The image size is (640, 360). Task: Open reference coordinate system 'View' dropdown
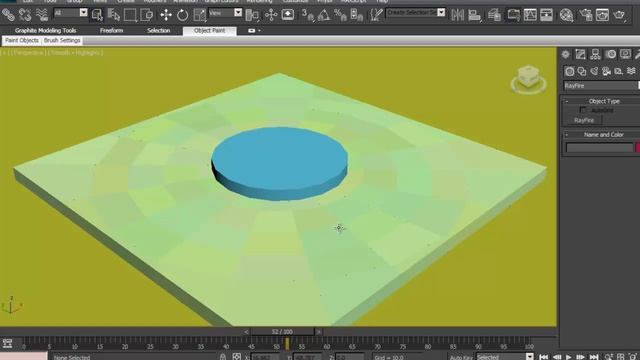coord(225,13)
